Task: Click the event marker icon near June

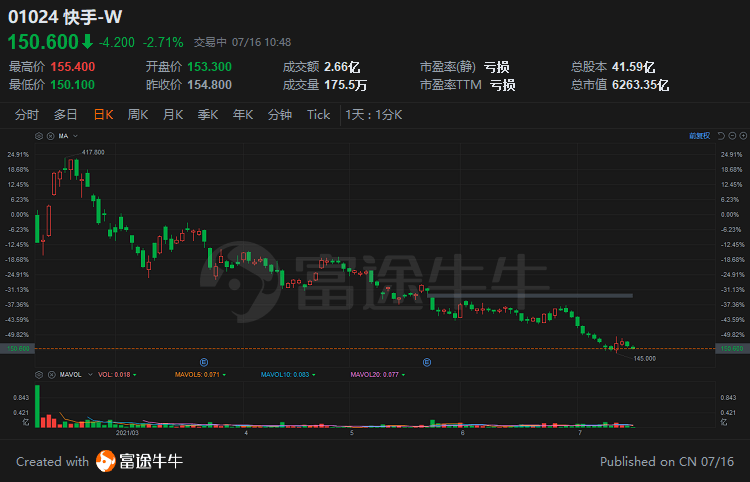Action: (x=427, y=362)
